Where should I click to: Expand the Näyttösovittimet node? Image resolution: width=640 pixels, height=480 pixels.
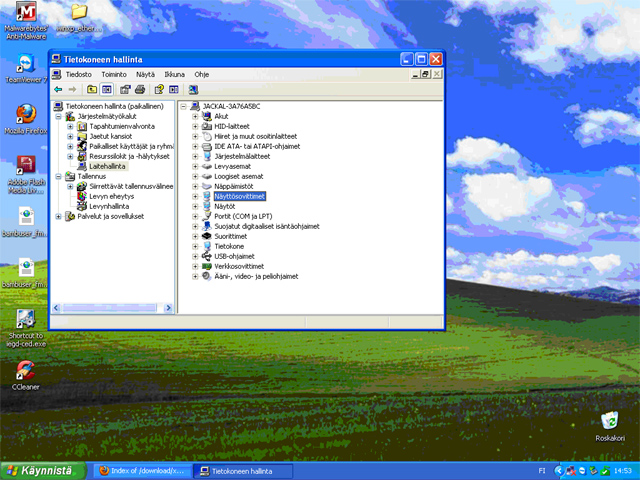point(195,196)
